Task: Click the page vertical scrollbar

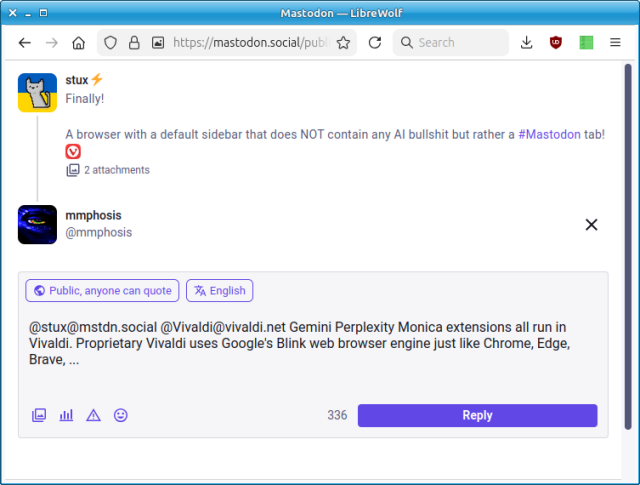Action: point(628,247)
